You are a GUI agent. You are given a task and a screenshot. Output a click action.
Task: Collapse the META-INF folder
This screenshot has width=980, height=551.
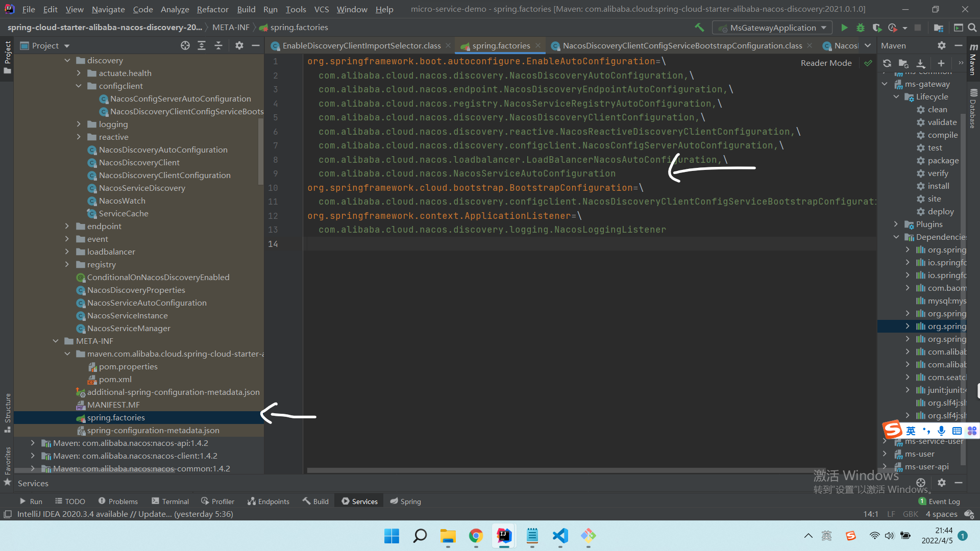pyautogui.click(x=56, y=341)
